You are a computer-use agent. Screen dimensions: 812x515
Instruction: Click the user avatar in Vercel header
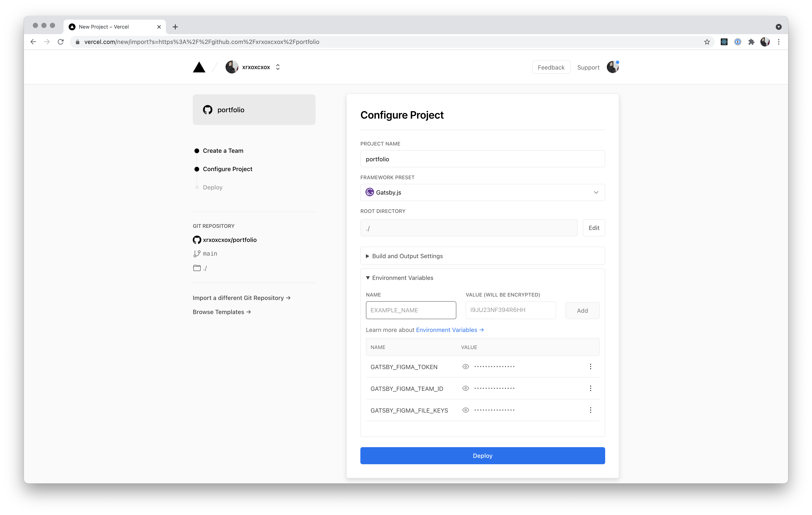point(612,67)
